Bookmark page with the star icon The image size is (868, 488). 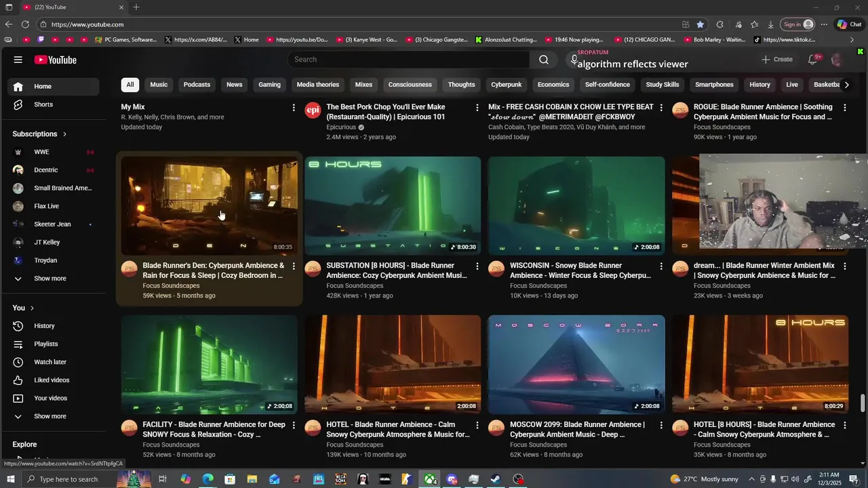[x=701, y=24]
